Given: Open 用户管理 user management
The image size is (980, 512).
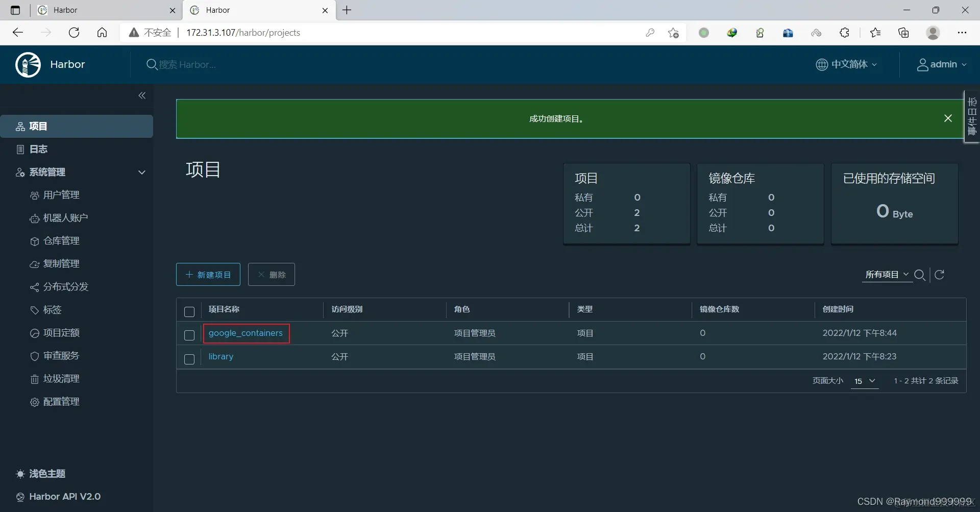Looking at the screenshot, I should click(x=61, y=195).
